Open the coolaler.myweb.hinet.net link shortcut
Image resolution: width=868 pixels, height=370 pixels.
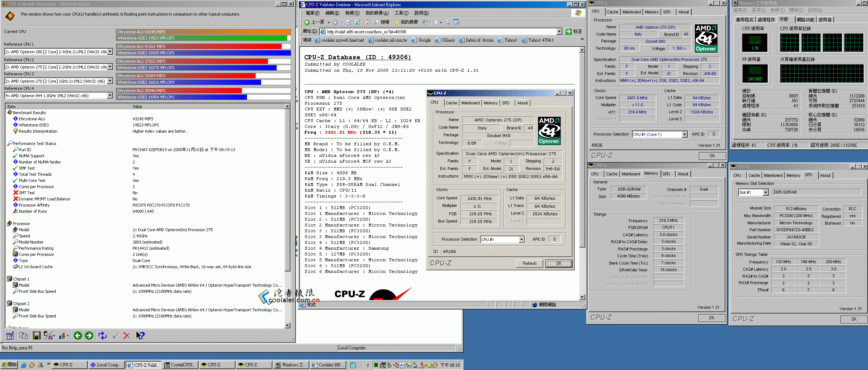coord(339,40)
